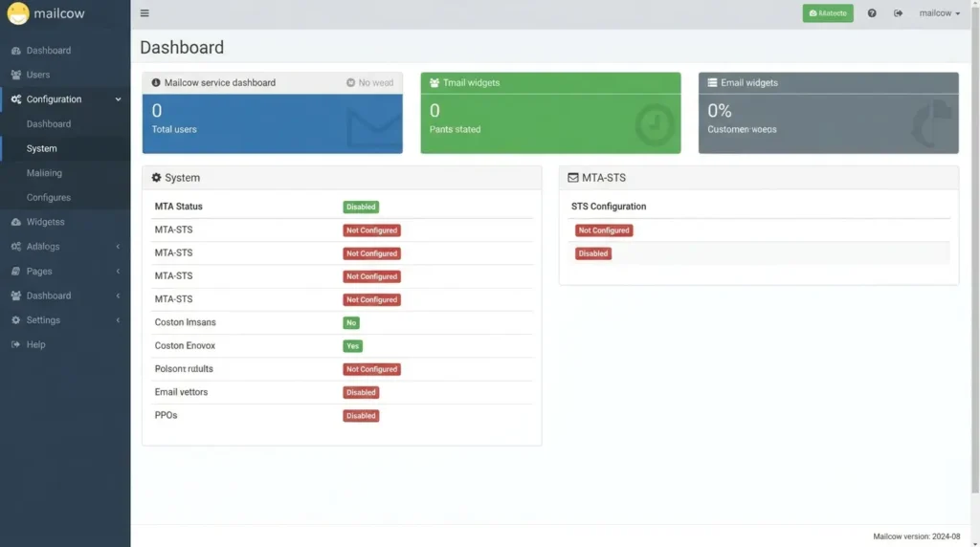The height and width of the screenshot is (547, 980).
Task: Click the PPOs Disabled badge
Action: point(361,416)
